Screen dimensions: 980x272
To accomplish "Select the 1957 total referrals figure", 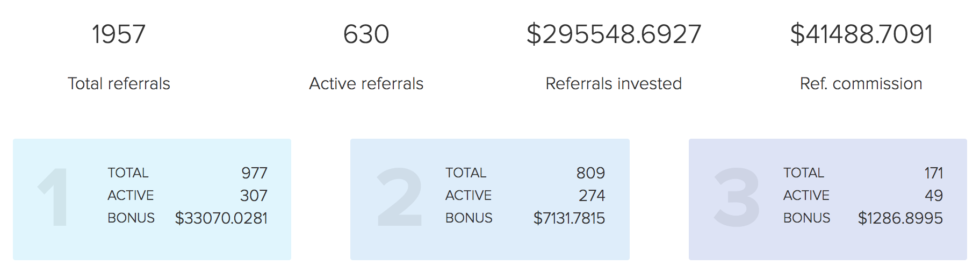I will (x=119, y=34).
